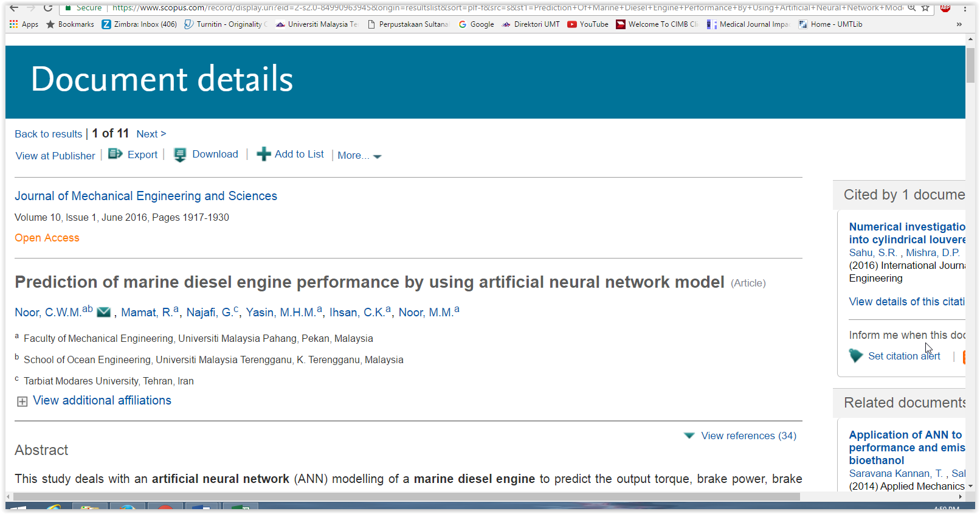The height and width of the screenshot is (514, 980).
Task: Click the Export icon
Action: click(x=115, y=154)
